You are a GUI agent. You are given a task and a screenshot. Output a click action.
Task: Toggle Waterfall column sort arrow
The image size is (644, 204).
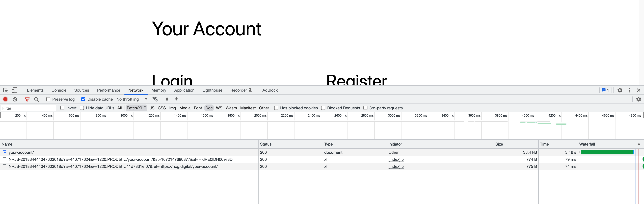[x=639, y=144]
